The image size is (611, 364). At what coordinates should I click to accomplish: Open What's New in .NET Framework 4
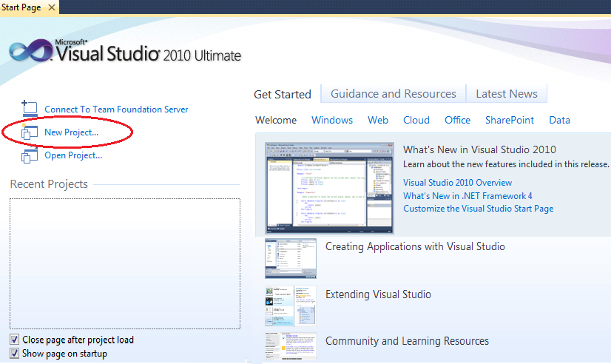tap(467, 195)
